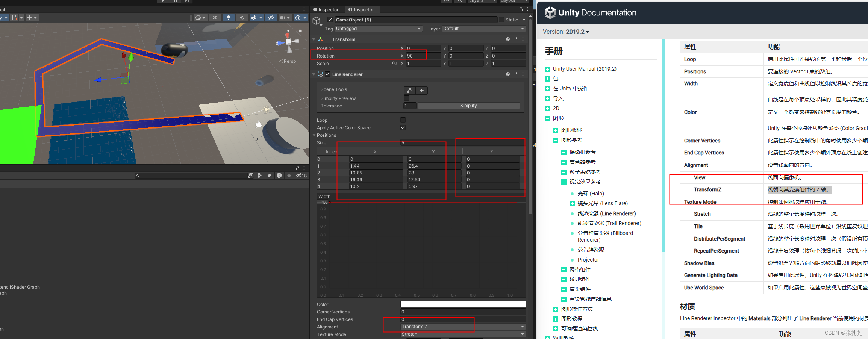Click the white Color bar in Line Renderer
The image size is (868, 339).
[x=462, y=304]
